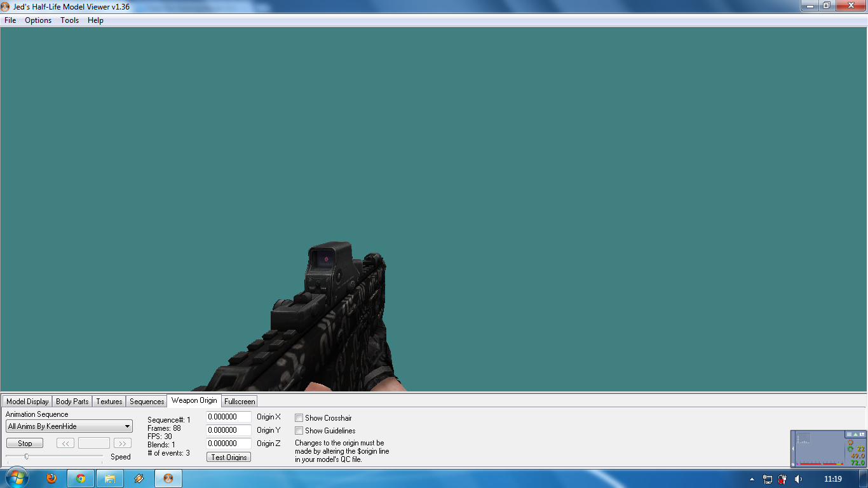This screenshot has height=488, width=868.
Task: Click the Origin X input field
Action: point(229,417)
